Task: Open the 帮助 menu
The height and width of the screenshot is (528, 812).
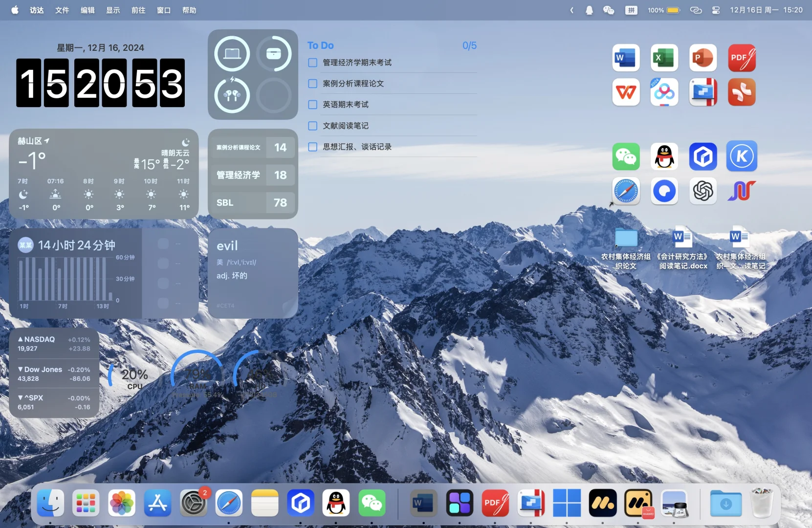Action: 189,10
